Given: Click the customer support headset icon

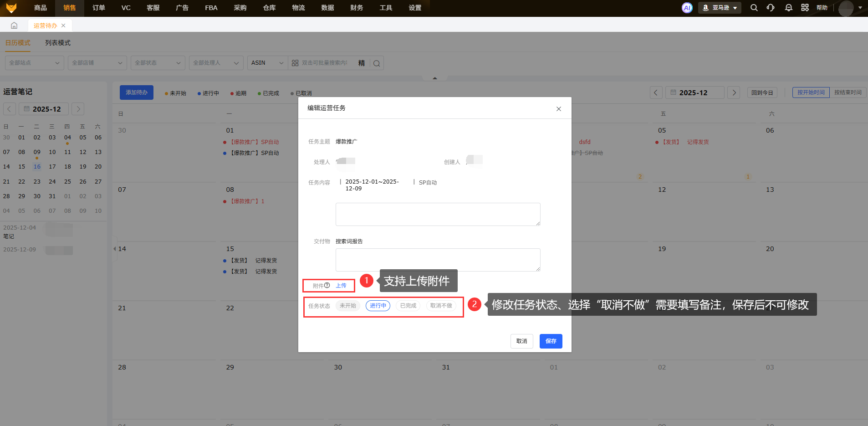Looking at the screenshot, I should [771, 8].
